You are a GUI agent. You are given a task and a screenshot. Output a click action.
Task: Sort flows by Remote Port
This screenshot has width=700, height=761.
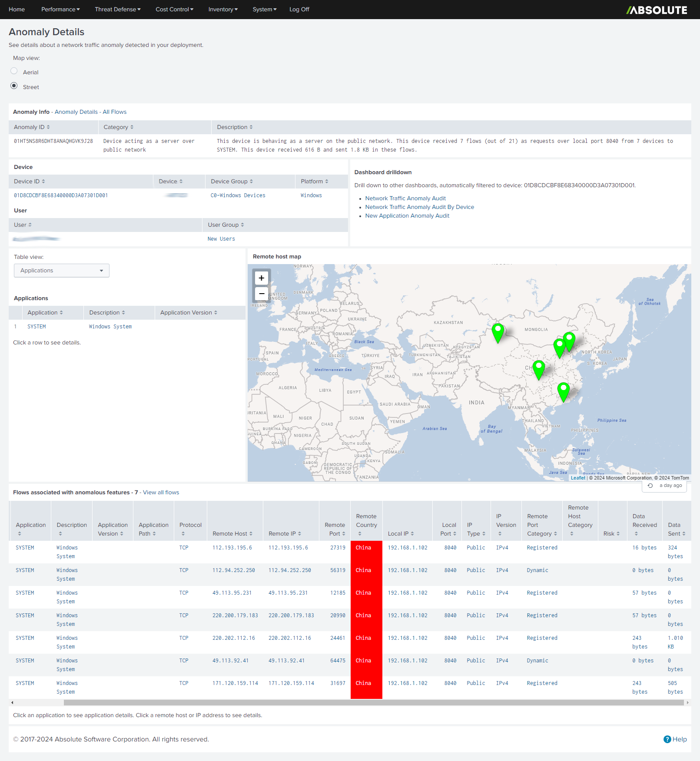(x=335, y=529)
